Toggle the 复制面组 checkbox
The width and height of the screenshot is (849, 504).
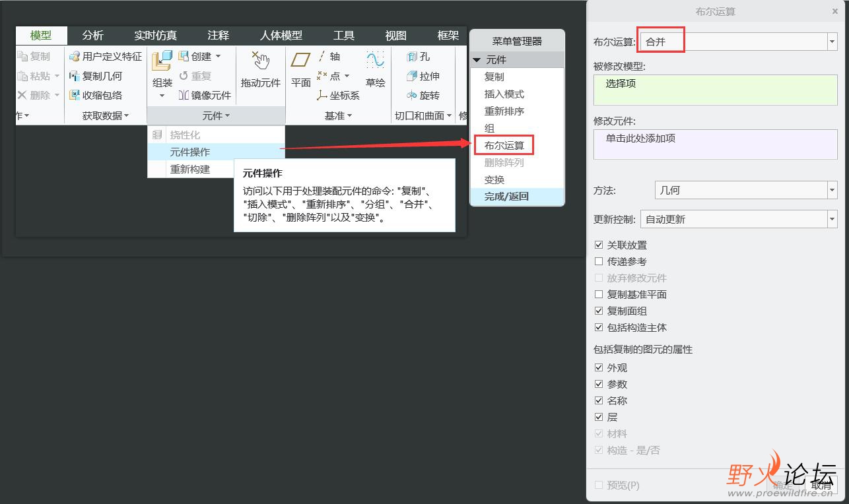click(x=599, y=311)
